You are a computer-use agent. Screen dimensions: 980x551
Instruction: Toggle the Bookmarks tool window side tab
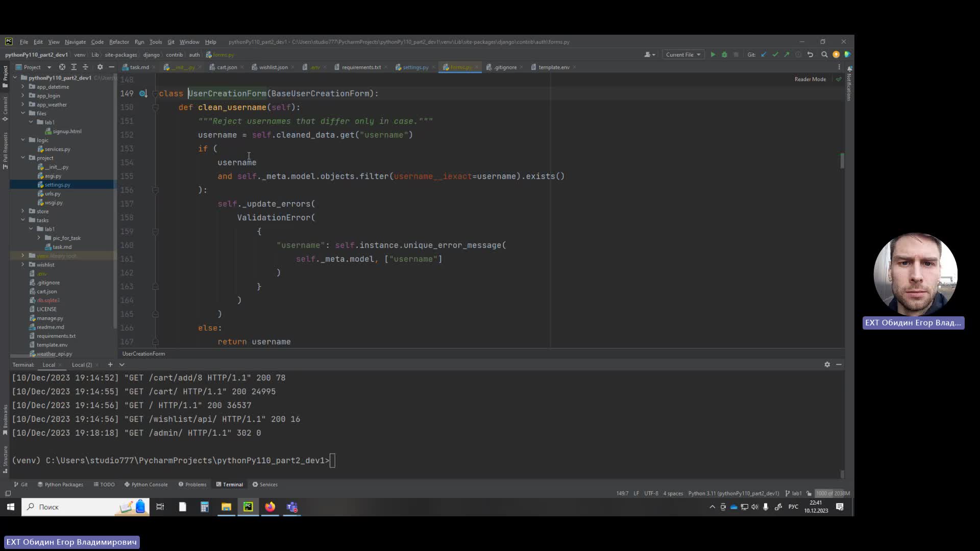tap(5, 420)
